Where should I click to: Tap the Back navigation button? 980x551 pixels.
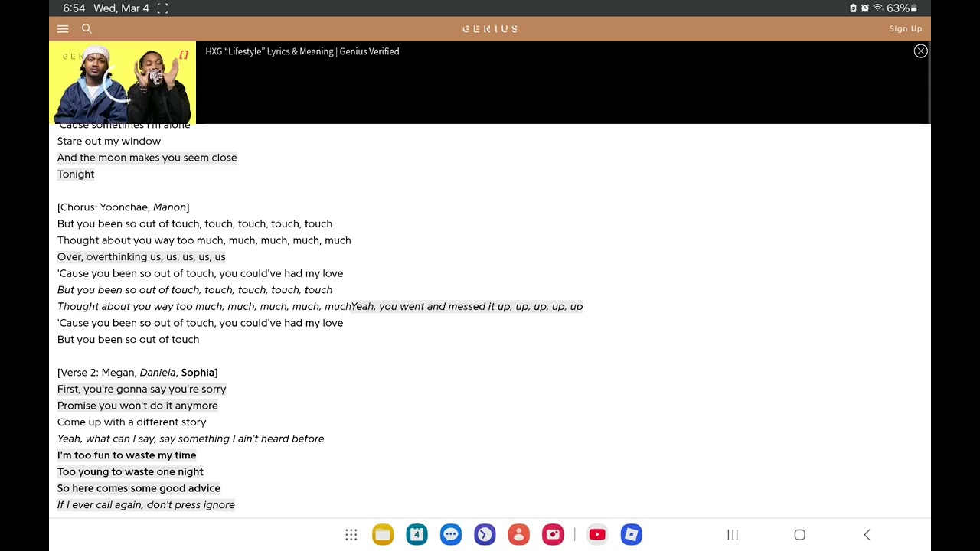(x=867, y=535)
